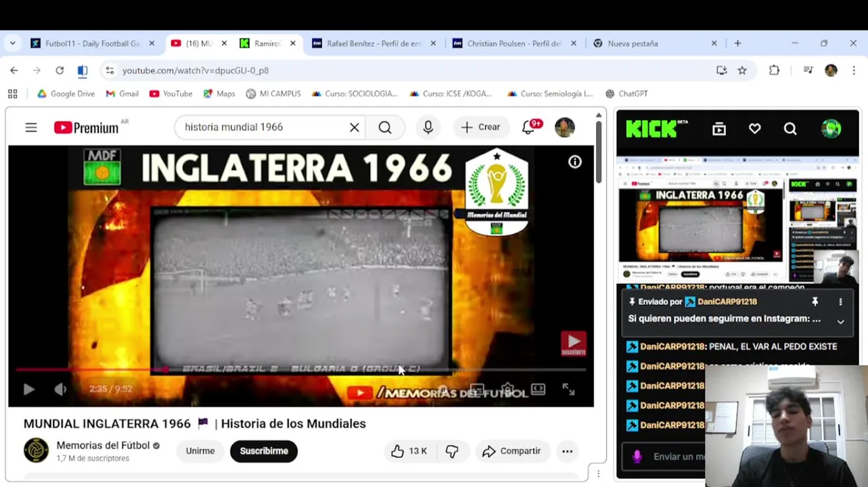
Task: Open Kick browse icon
Action: point(719,129)
